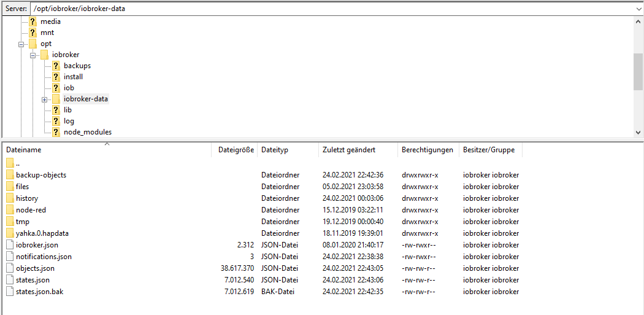This screenshot has height=315, width=644.
Task: Sort by Dateiname column header
Action: (107, 150)
